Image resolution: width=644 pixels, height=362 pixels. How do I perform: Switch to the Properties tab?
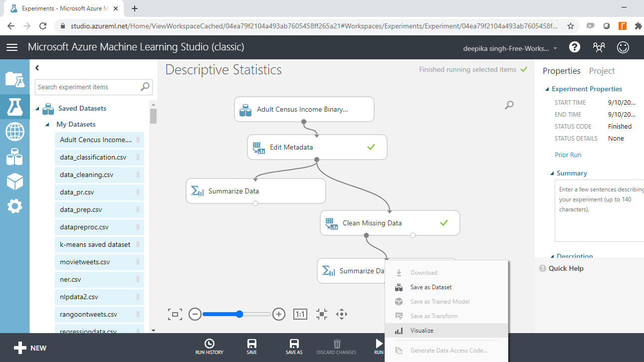(x=562, y=71)
